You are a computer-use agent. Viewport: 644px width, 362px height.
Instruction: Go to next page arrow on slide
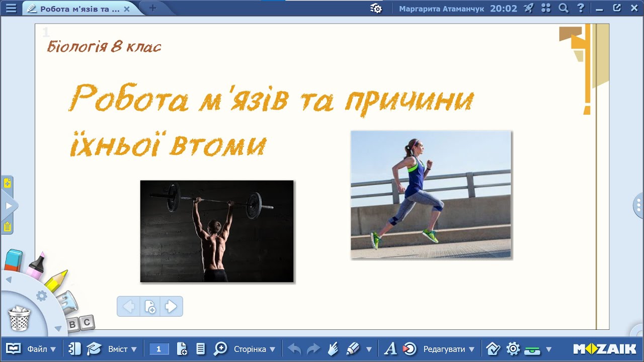[171, 306]
